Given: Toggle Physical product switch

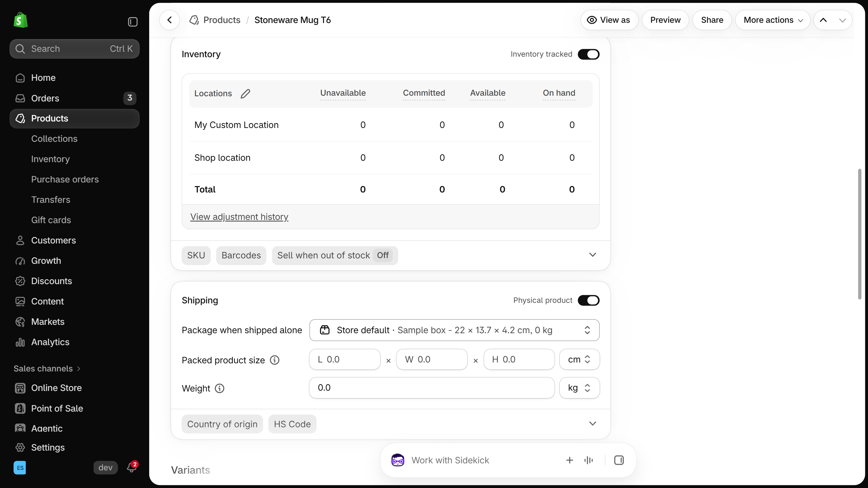Looking at the screenshot, I should click(x=588, y=300).
